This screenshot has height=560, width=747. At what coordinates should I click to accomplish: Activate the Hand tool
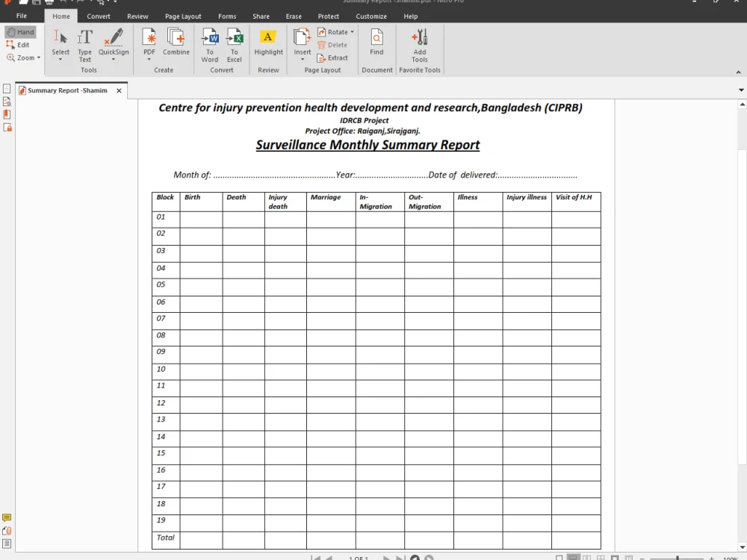tap(20, 32)
